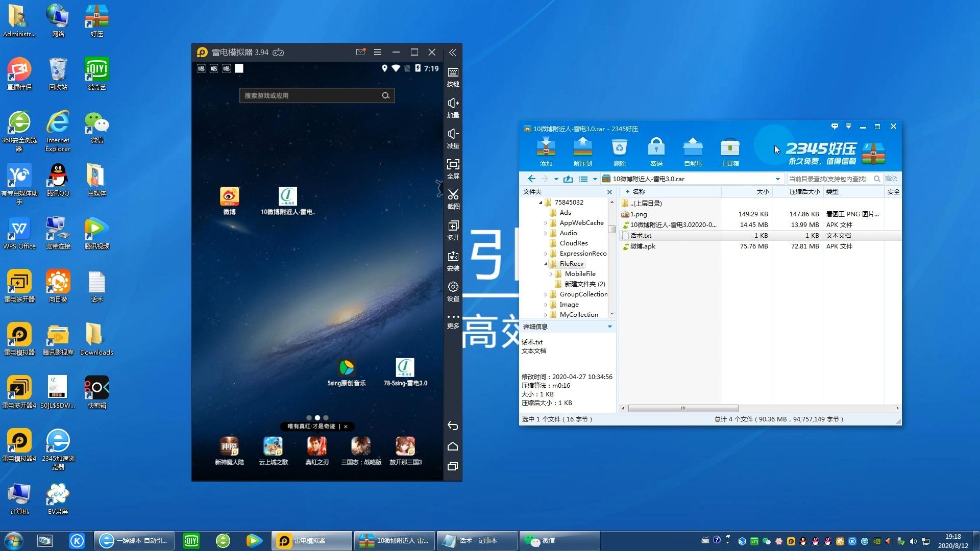Select the 话术.txt file row
980x551 pixels.
pyautogui.click(x=761, y=236)
